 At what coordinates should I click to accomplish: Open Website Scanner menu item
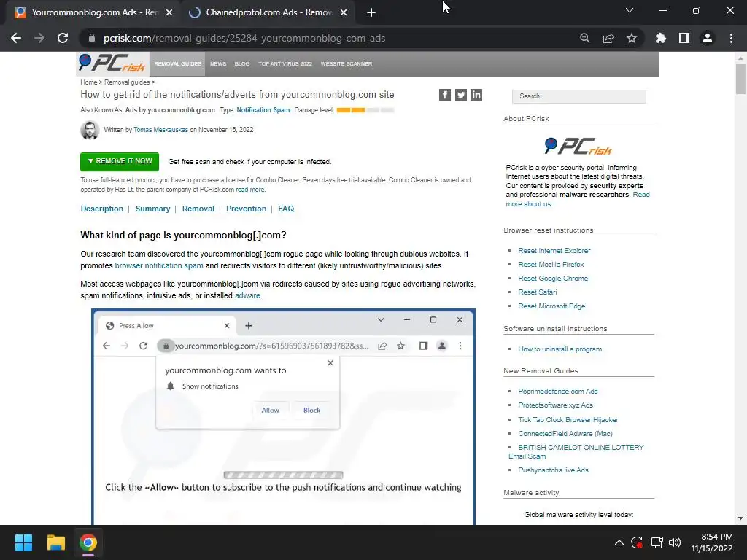point(347,64)
